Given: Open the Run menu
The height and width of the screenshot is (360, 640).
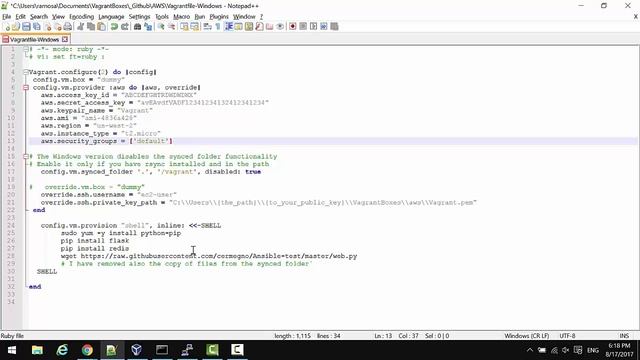Looking at the screenshot, I should click(x=200, y=17).
